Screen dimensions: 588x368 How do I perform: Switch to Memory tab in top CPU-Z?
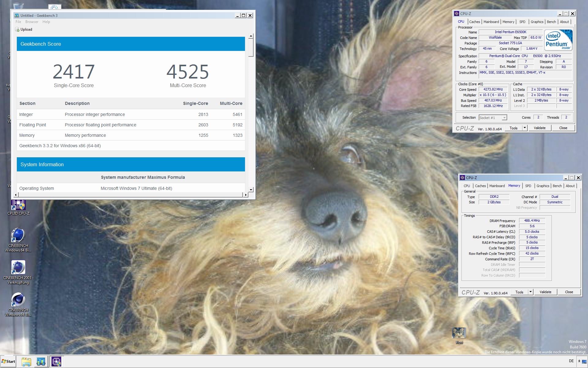[508, 22]
